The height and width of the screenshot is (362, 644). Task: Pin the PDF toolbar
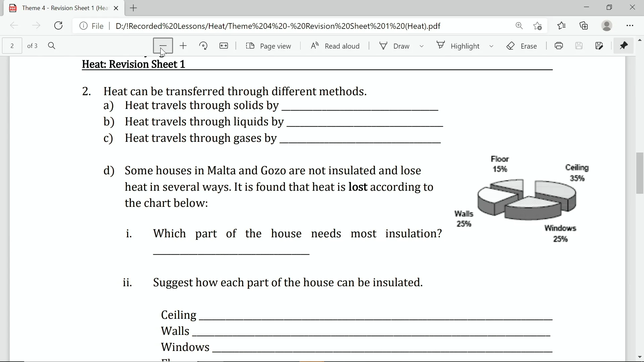624,46
